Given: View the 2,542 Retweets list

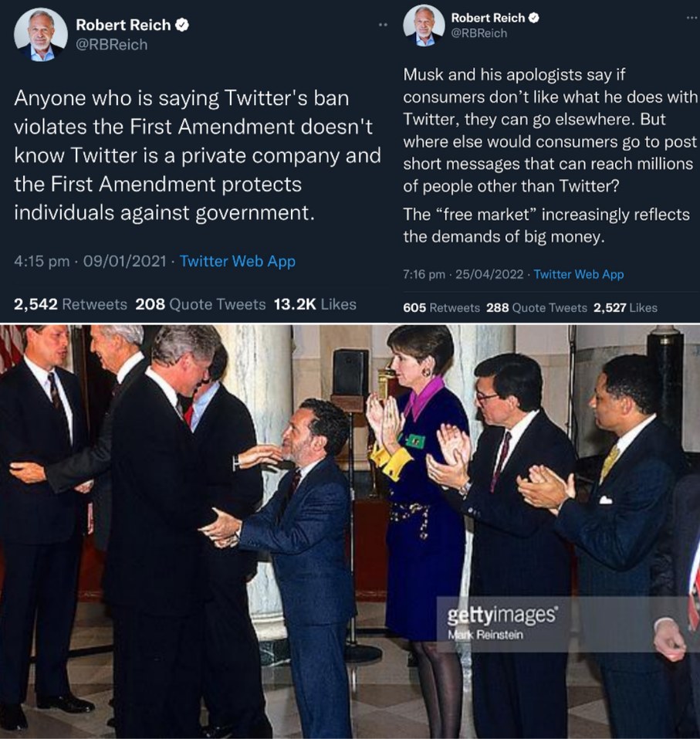Looking at the screenshot, I should tap(70, 304).
